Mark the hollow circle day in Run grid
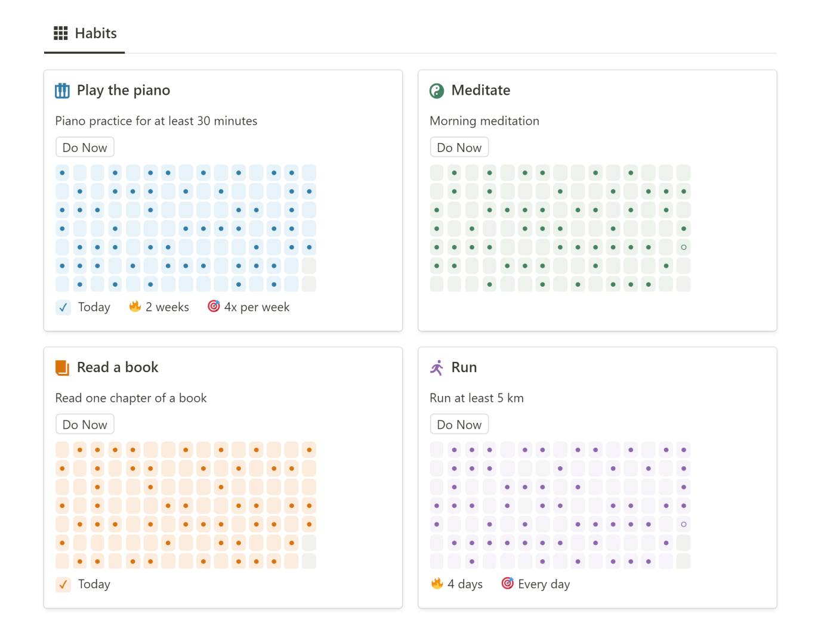The image size is (821, 644). [x=684, y=525]
